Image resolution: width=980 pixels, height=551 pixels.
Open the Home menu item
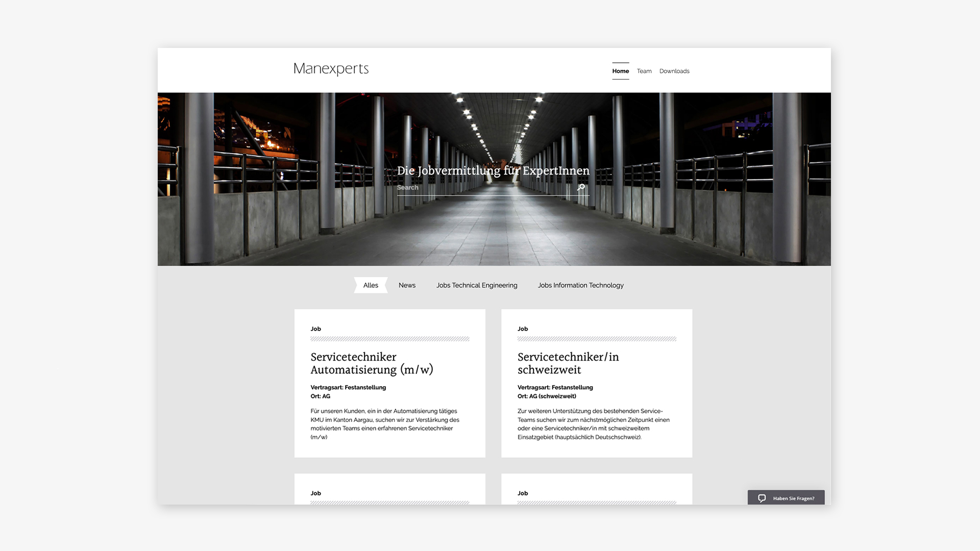[620, 71]
